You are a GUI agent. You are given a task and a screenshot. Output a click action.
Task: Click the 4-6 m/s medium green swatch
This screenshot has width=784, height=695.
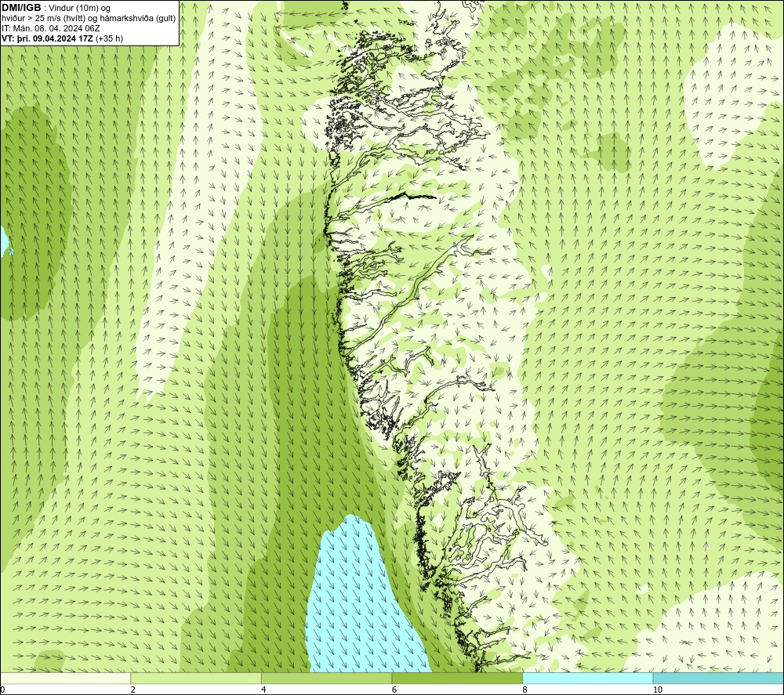[x=326, y=678]
